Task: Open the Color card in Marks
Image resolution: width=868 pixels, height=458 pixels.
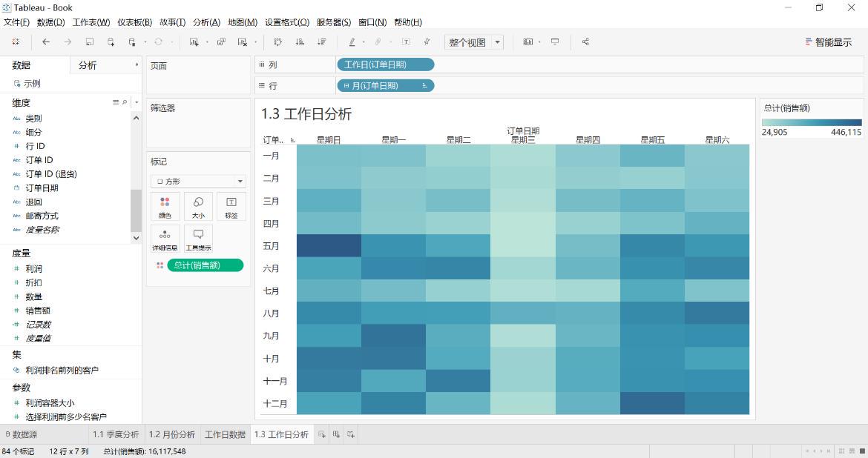Action: pyautogui.click(x=165, y=207)
